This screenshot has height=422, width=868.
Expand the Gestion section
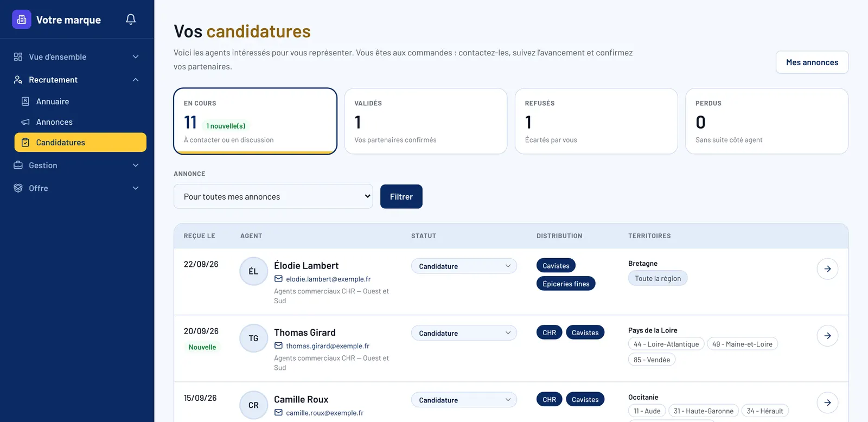click(77, 165)
